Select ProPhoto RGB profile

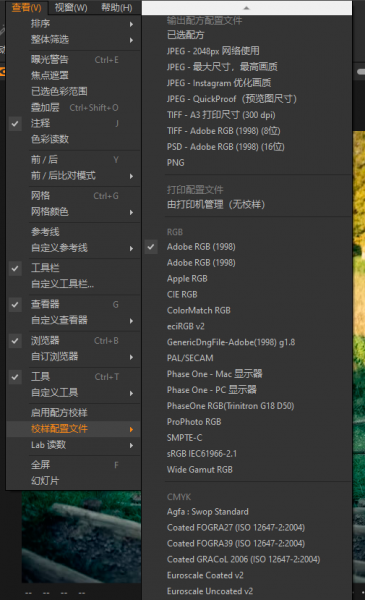247,422
